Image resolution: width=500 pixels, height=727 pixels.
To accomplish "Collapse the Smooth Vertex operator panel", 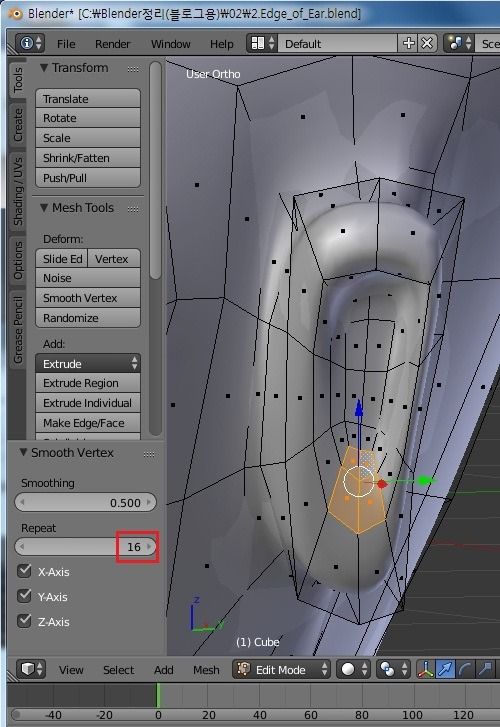I will tap(23, 452).
